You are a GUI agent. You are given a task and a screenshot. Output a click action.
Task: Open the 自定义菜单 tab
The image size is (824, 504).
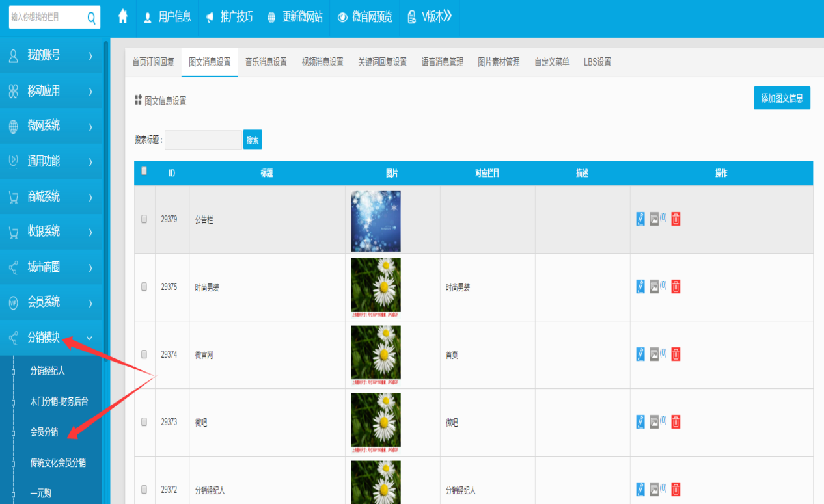[551, 62]
